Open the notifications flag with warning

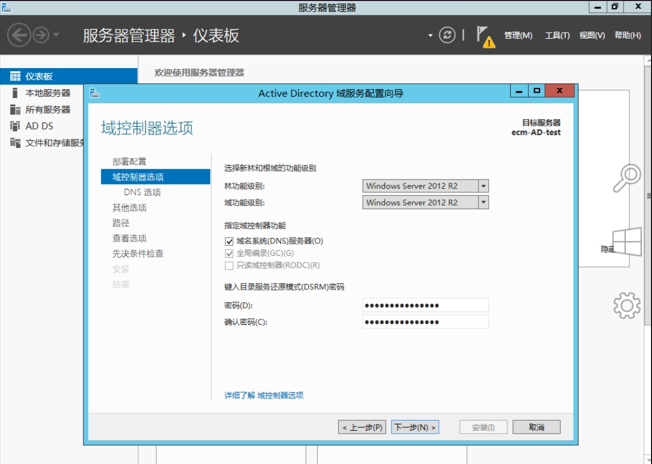pos(485,37)
